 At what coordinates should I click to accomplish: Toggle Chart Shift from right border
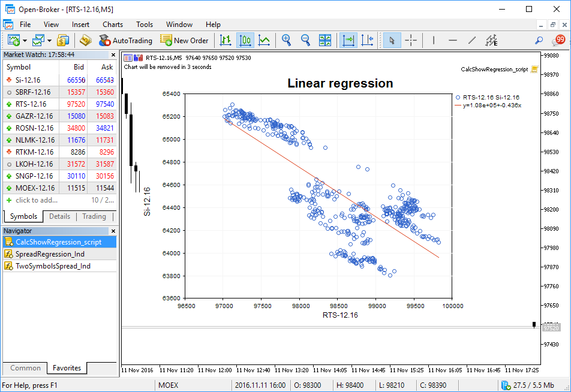pyautogui.click(x=367, y=40)
